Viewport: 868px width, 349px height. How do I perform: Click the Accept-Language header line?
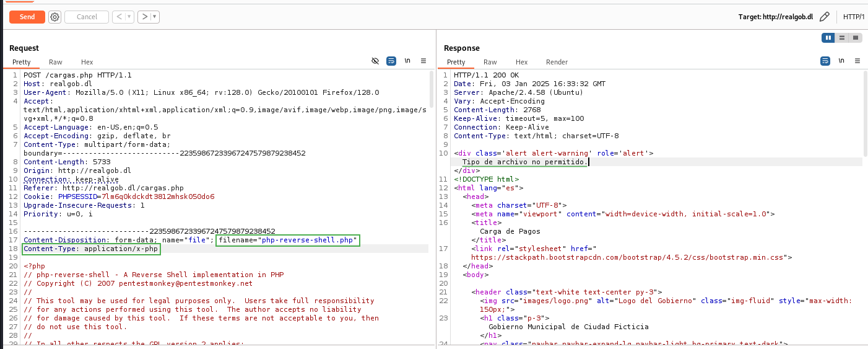pyautogui.click(x=90, y=127)
